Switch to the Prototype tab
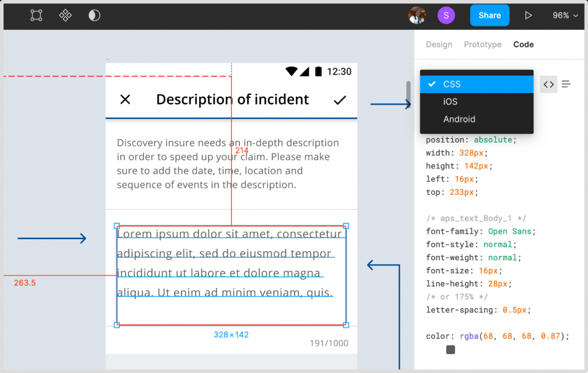 482,44
